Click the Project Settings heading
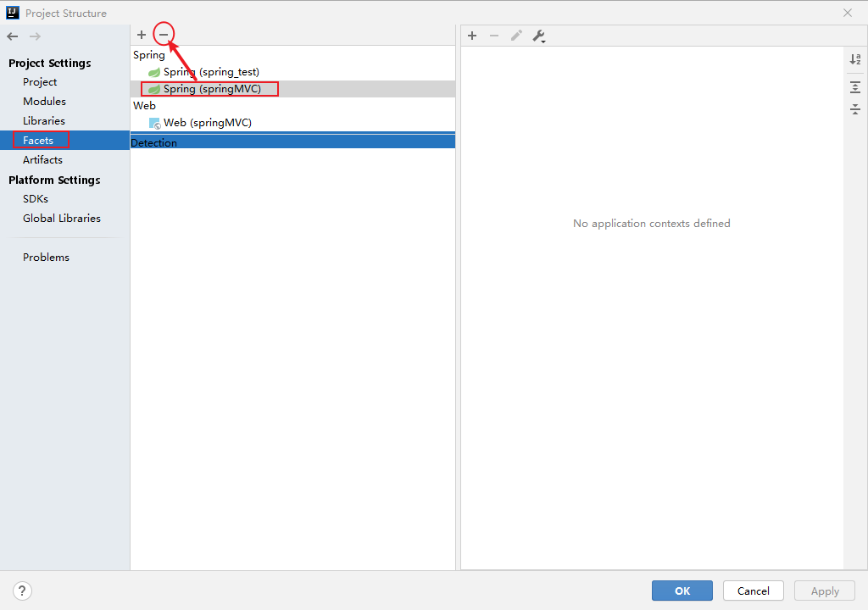 pos(50,63)
